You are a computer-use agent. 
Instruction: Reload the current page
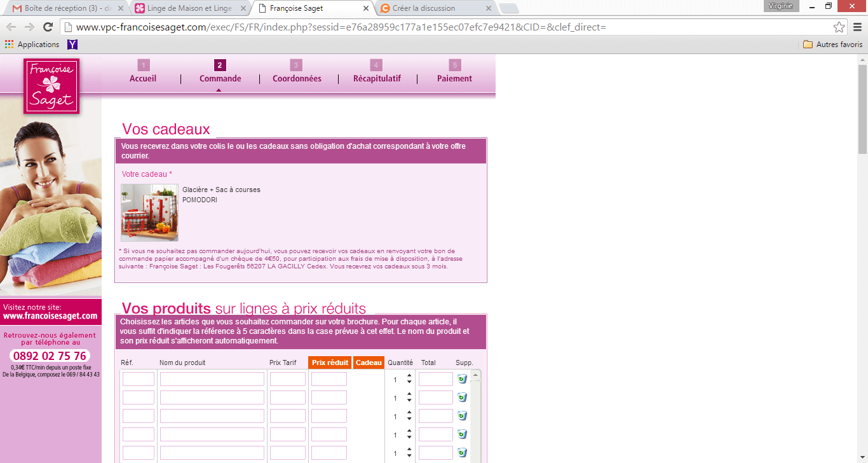48,27
